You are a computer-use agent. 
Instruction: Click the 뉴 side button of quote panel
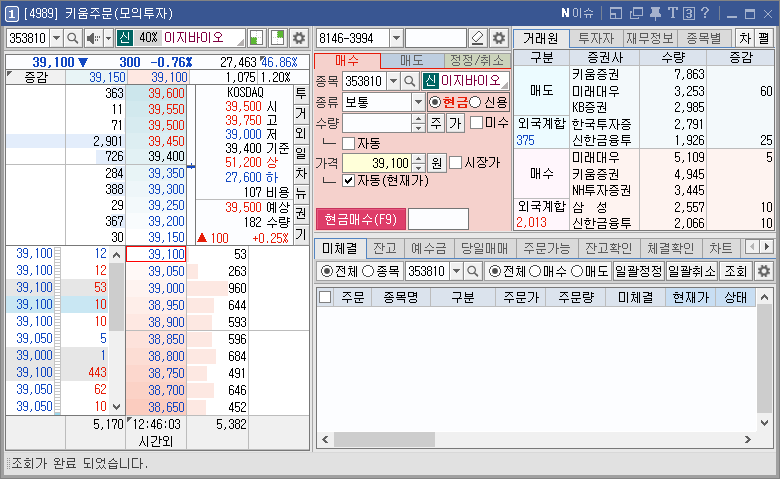301,193
